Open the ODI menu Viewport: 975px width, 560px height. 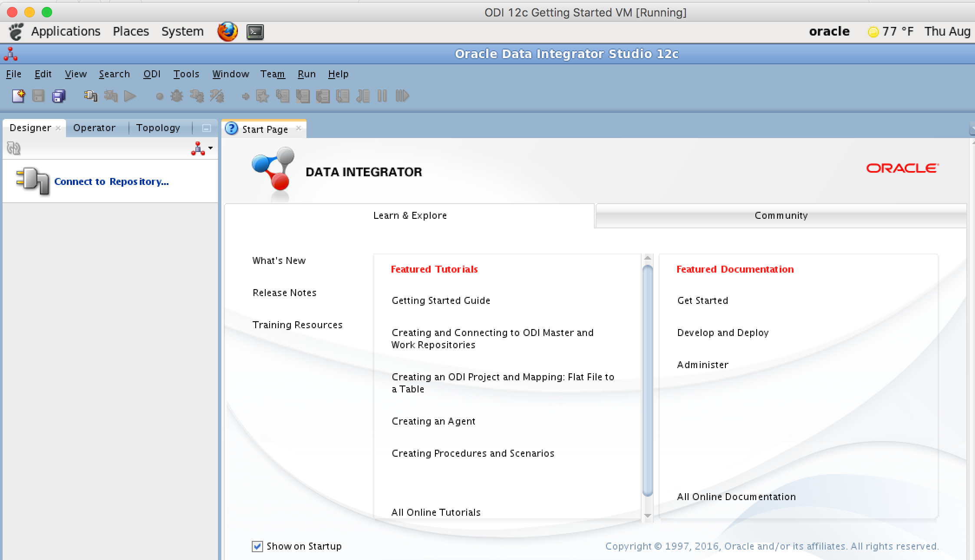(x=152, y=74)
